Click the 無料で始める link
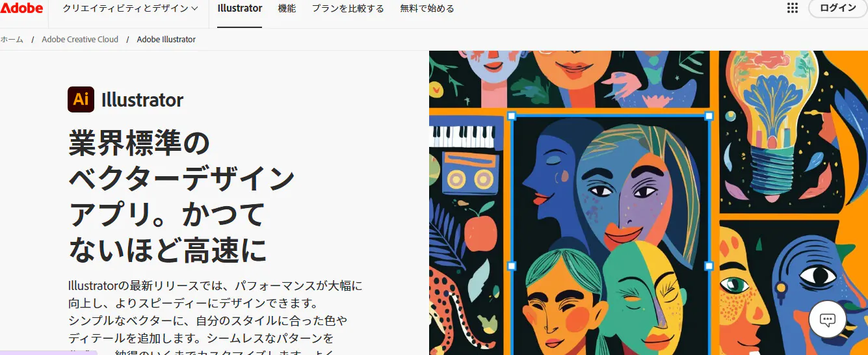 coord(427,8)
